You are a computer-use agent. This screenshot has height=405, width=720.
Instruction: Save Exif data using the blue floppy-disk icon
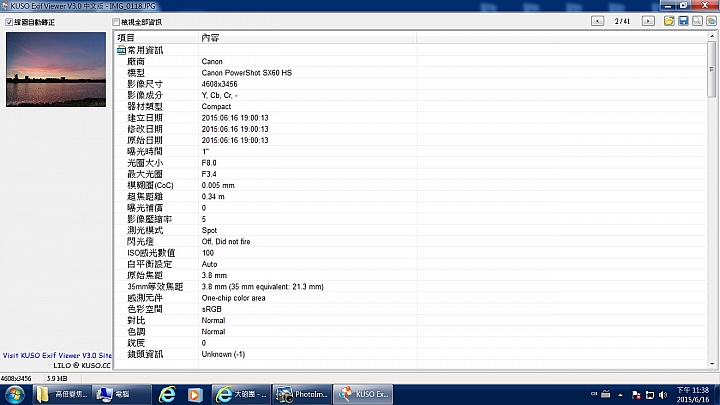tap(683, 21)
